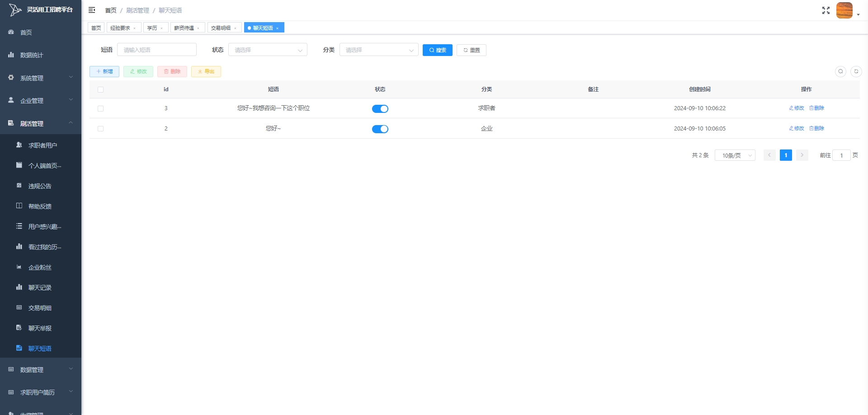Refresh the table using circular refresh icon
The image size is (868, 415).
coord(856,71)
